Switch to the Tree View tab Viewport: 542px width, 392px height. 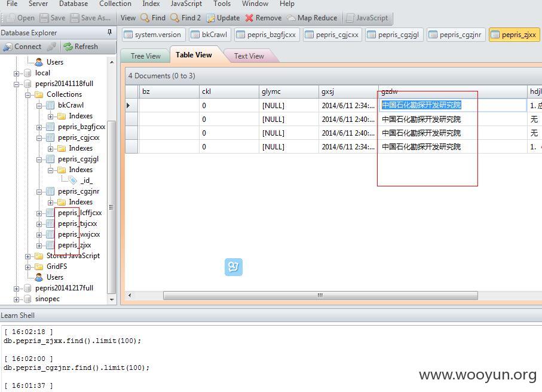click(146, 56)
